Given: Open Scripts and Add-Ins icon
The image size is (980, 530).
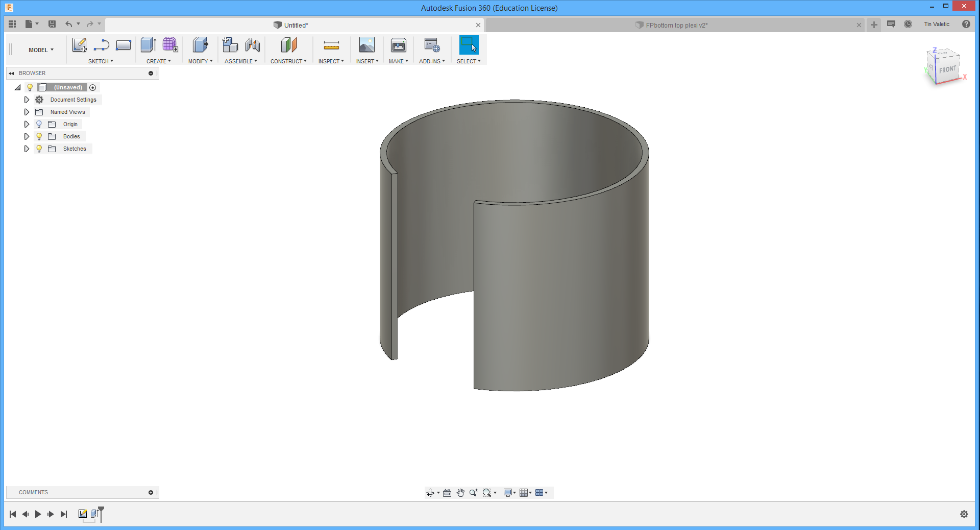Looking at the screenshot, I should coord(432,45).
